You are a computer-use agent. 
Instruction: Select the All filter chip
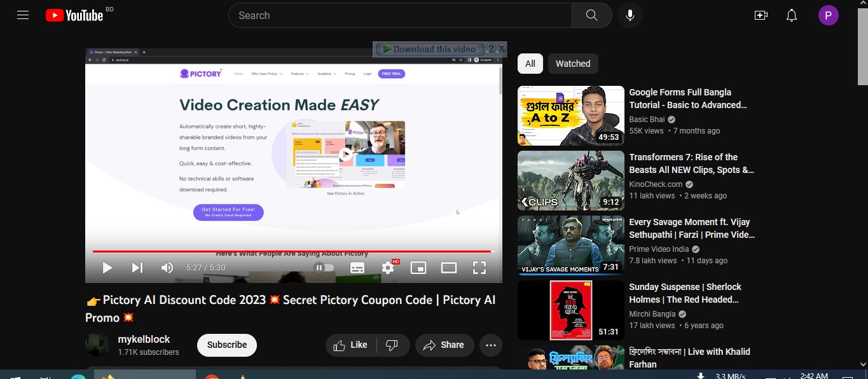coord(530,64)
